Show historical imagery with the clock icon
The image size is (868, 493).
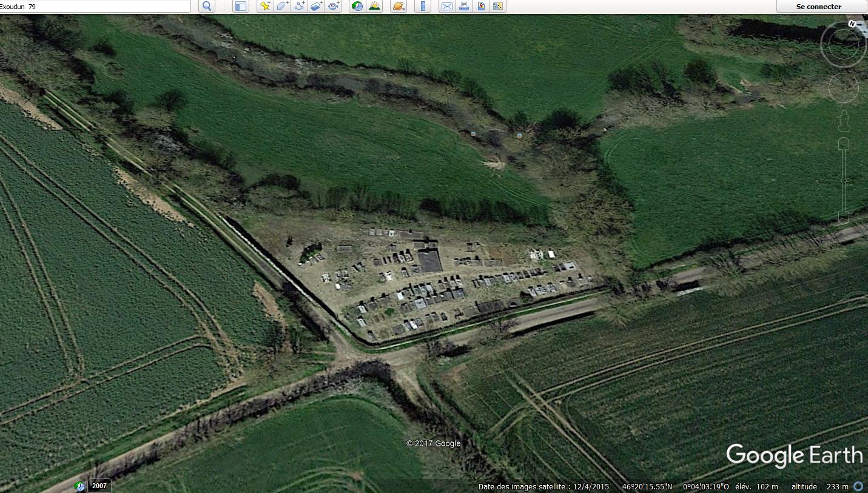coord(357,6)
